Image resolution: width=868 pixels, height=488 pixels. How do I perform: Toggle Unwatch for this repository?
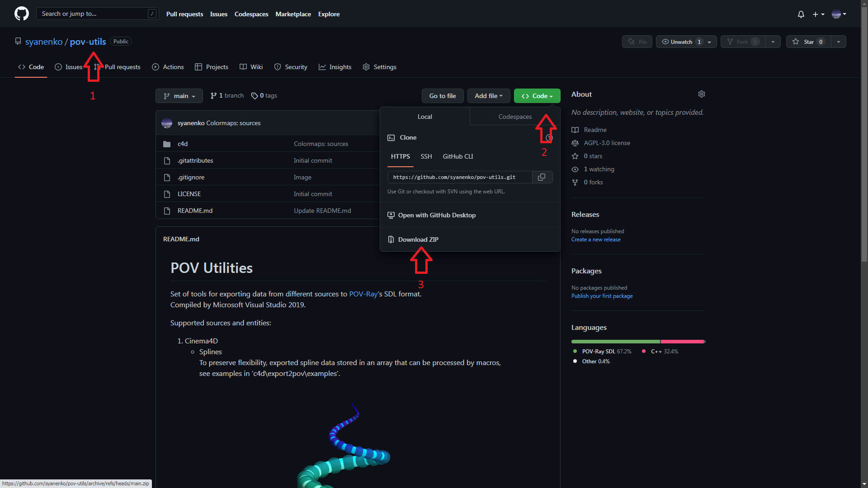click(x=681, y=42)
